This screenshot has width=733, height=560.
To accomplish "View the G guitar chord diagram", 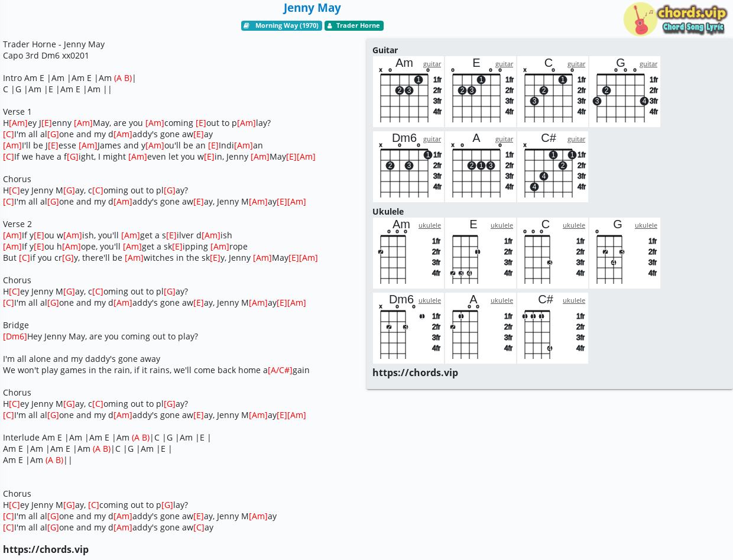I will [625, 92].
